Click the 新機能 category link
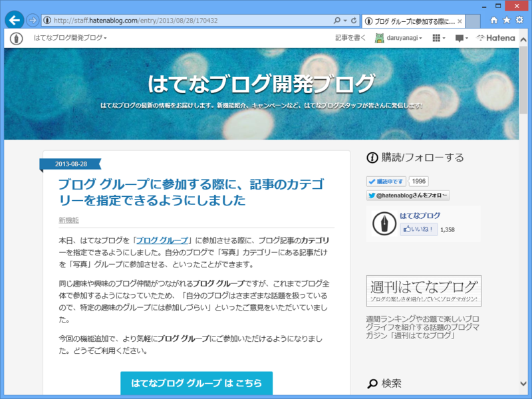The width and height of the screenshot is (532, 399). (68, 220)
